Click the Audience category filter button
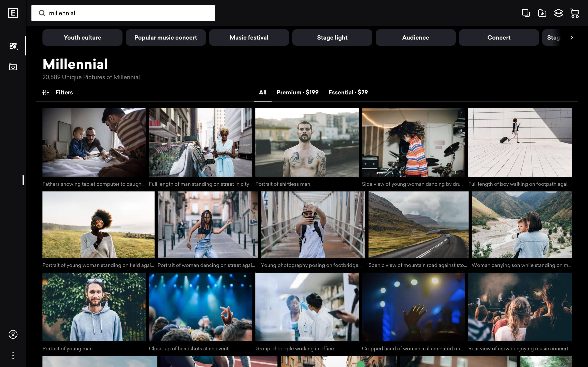 point(415,37)
